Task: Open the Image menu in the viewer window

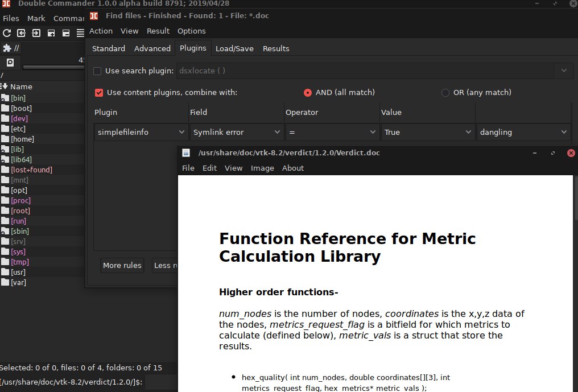Action: pos(262,168)
